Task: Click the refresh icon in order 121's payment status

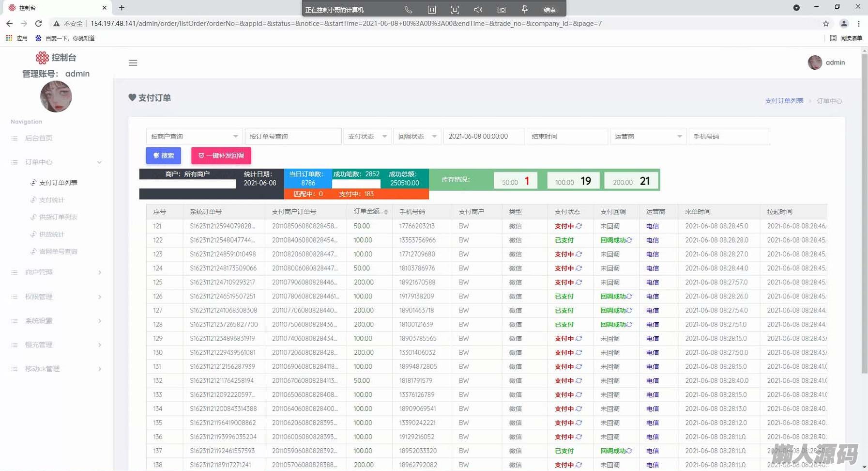Action: coord(579,226)
